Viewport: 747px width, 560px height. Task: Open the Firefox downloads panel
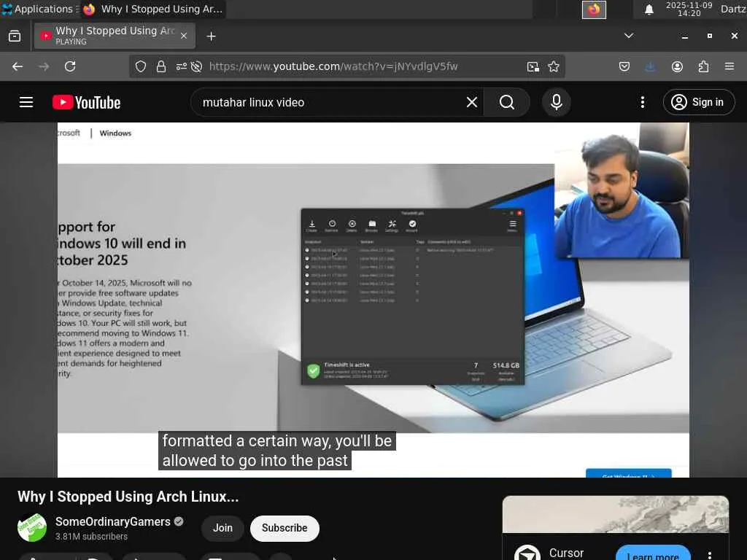click(x=650, y=66)
